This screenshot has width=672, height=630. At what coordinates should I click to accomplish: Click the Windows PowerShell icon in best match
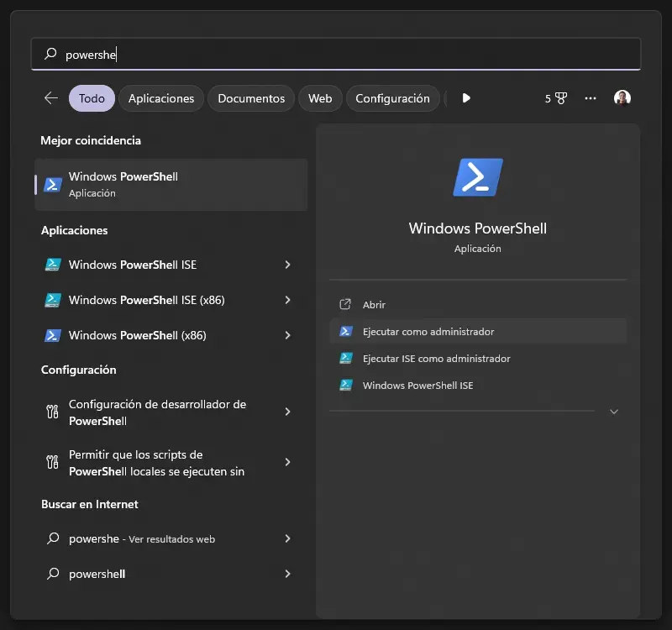tap(53, 185)
